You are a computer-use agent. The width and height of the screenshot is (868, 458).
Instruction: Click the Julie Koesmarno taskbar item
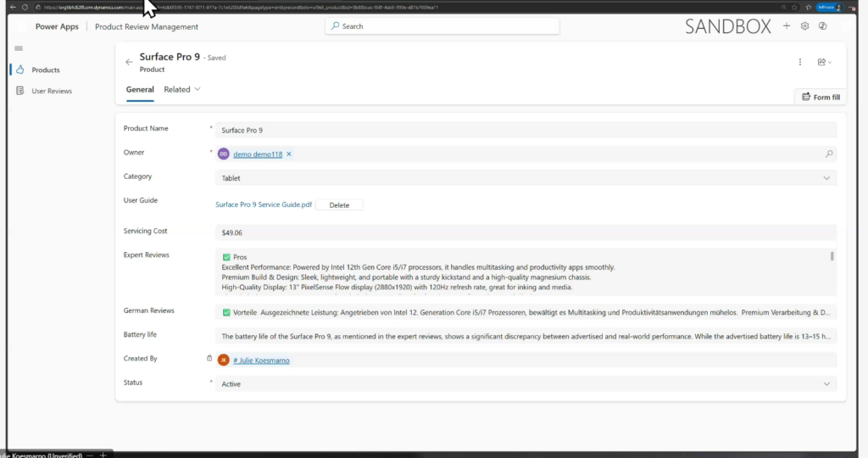[x=42, y=455]
